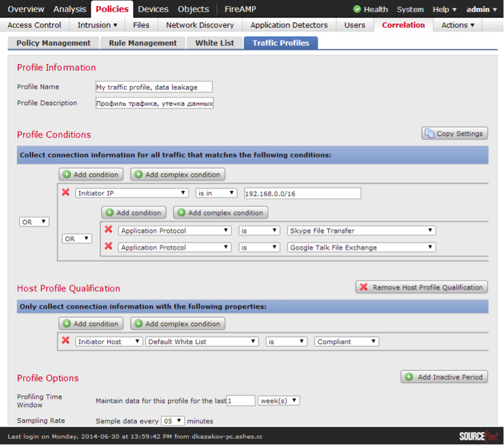The image size is (504, 445).
Task: Open the Compliant value dropdown
Action: 347,341
